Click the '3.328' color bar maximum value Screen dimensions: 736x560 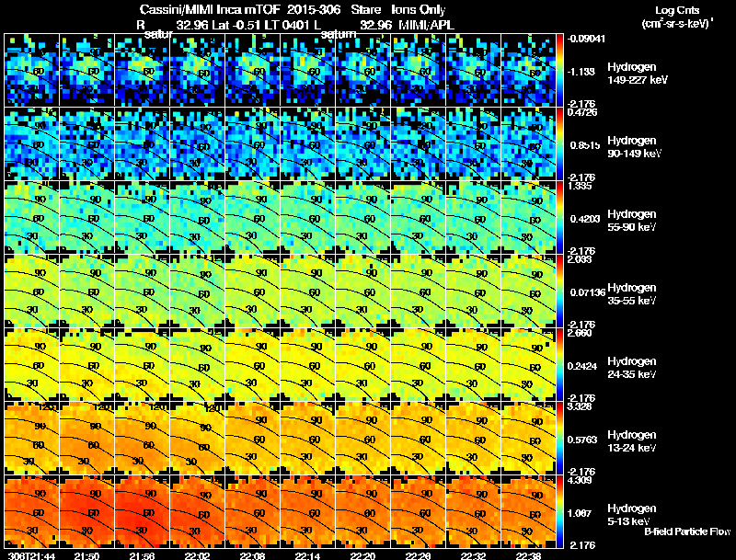pos(580,406)
